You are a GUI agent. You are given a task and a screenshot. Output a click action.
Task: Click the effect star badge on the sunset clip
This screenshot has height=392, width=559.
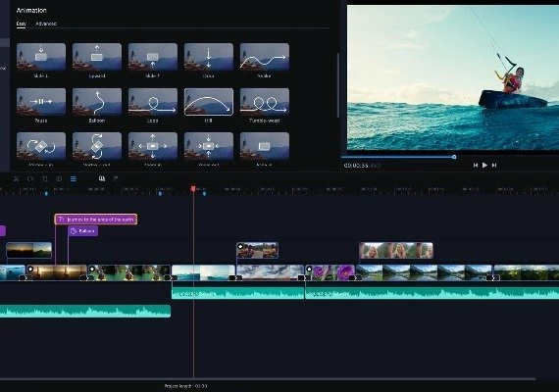[30, 269]
